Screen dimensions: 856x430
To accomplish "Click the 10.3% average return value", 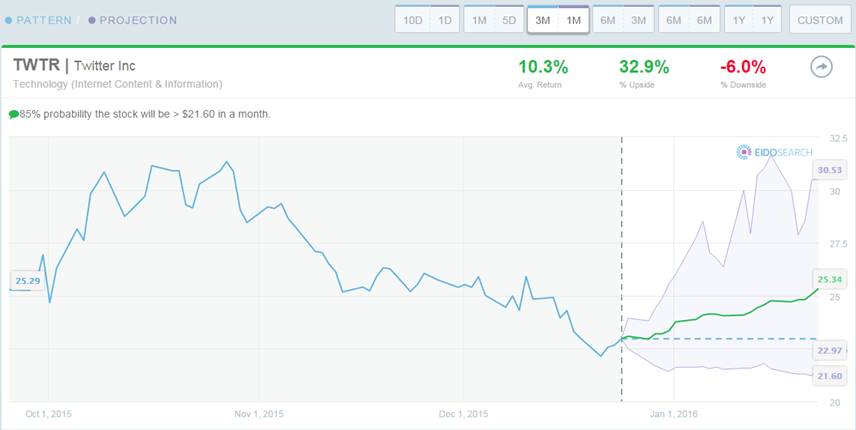I will point(543,67).
